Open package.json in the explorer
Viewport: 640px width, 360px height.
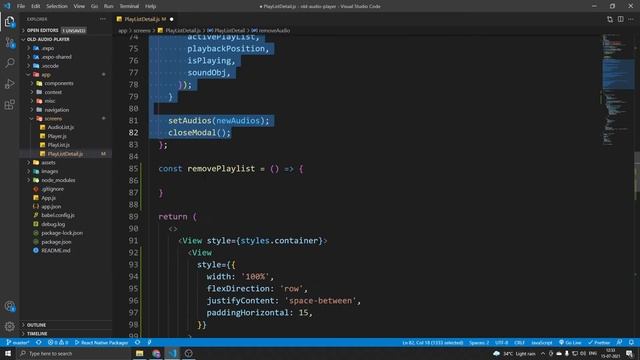66,242
